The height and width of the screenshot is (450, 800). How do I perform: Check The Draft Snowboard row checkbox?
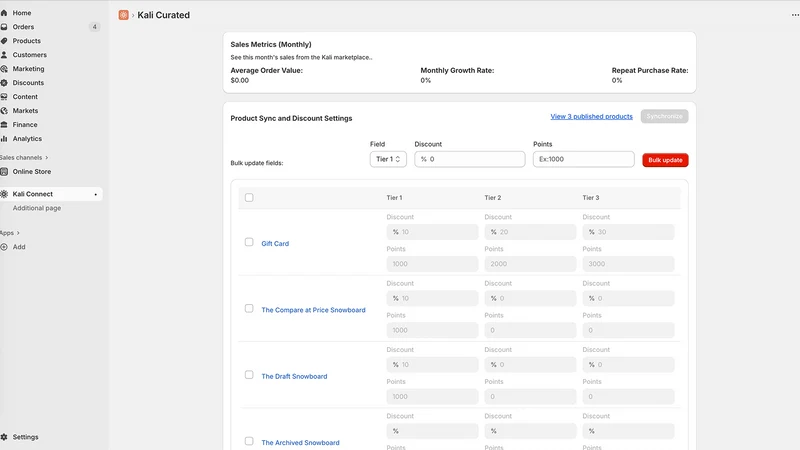[249, 374]
